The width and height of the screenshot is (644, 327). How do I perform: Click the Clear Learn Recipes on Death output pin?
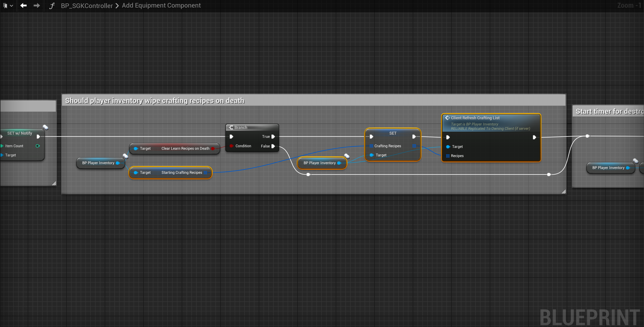point(213,149)
